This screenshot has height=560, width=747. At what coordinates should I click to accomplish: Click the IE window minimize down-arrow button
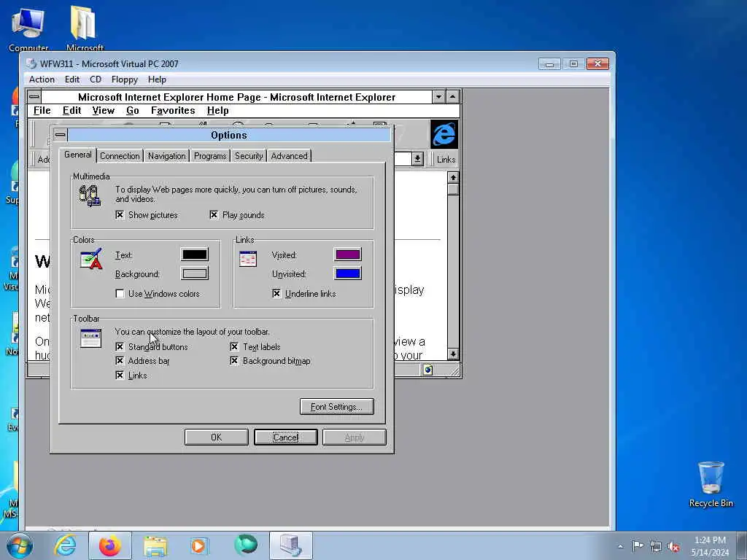point(438,97)
